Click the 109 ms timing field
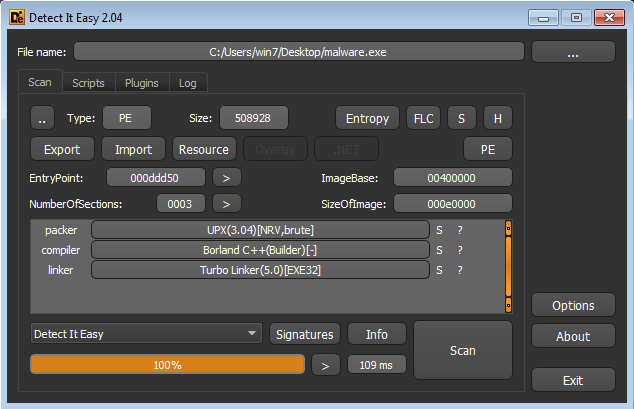The width and height of the screenshot is (634, 409). click(x=376, y=365)
